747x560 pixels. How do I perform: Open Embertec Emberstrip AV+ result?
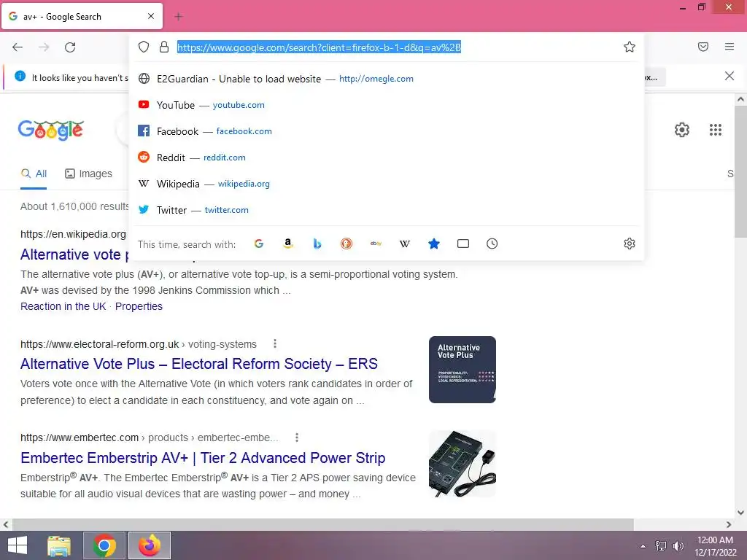[x=203, y=458]
